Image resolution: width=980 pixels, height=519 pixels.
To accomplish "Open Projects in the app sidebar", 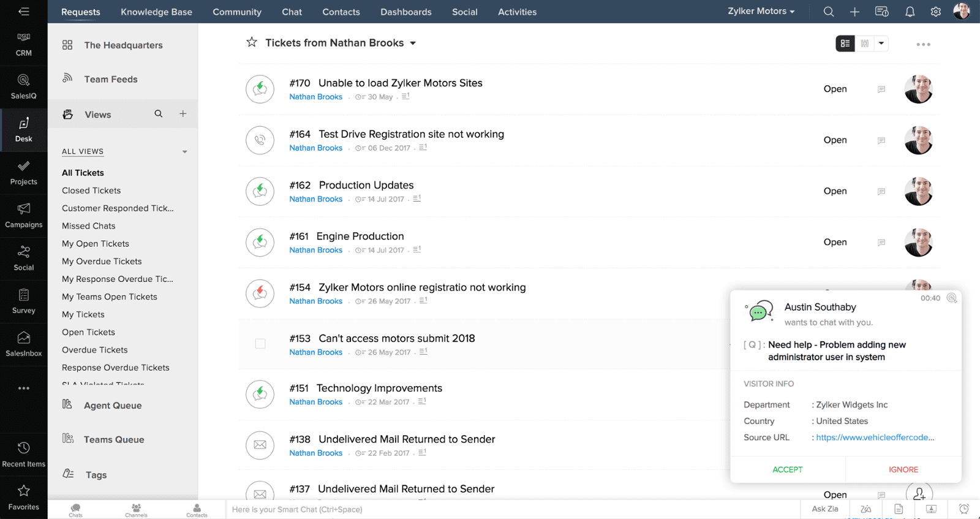I will pyautogui.click(x=23, y=173).
